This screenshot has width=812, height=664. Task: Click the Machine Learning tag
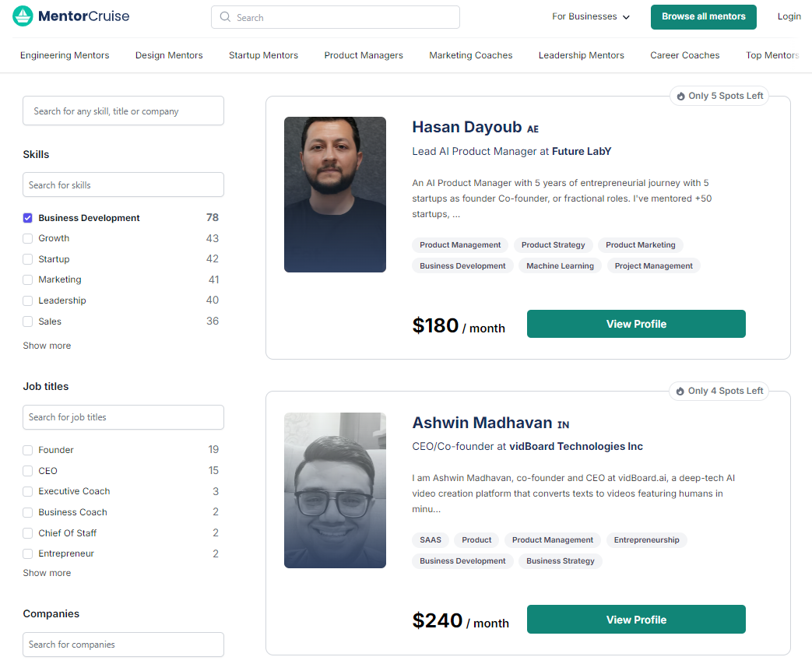560,265
